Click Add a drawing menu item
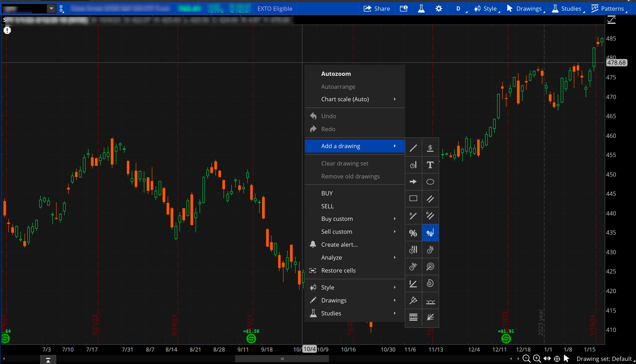 tap(355, 146)
